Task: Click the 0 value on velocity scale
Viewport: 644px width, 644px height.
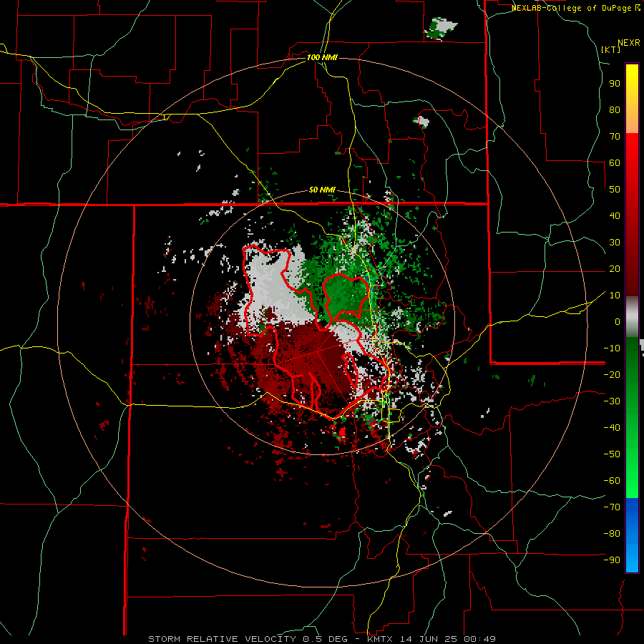Action: pos(618,322)
